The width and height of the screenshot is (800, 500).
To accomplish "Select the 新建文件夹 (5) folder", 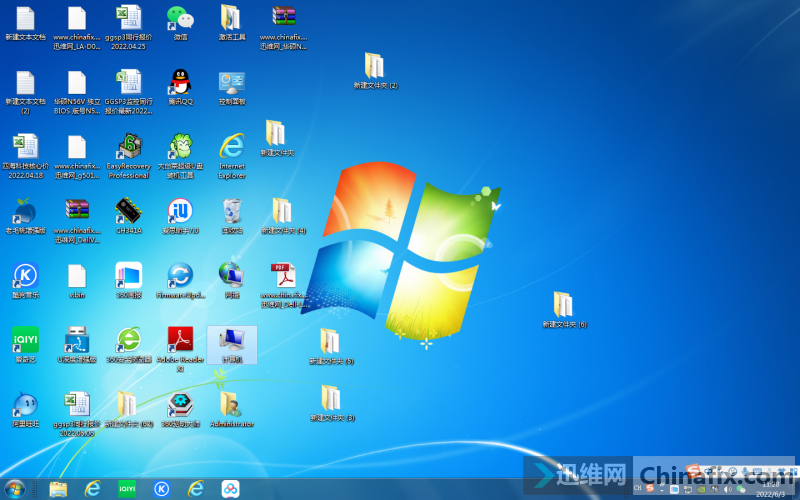I will click(x=331, y=346).
